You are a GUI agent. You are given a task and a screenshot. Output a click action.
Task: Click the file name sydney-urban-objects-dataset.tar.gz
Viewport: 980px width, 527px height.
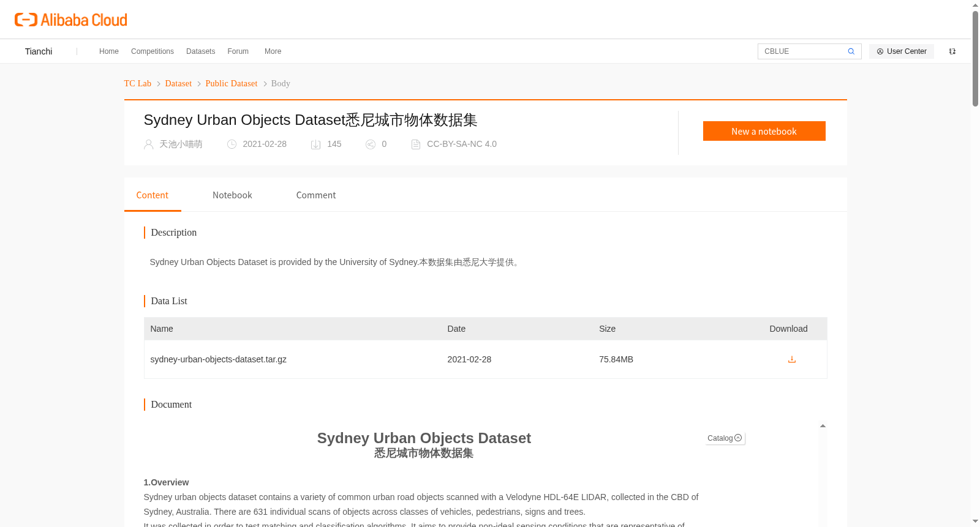[219, 359]
